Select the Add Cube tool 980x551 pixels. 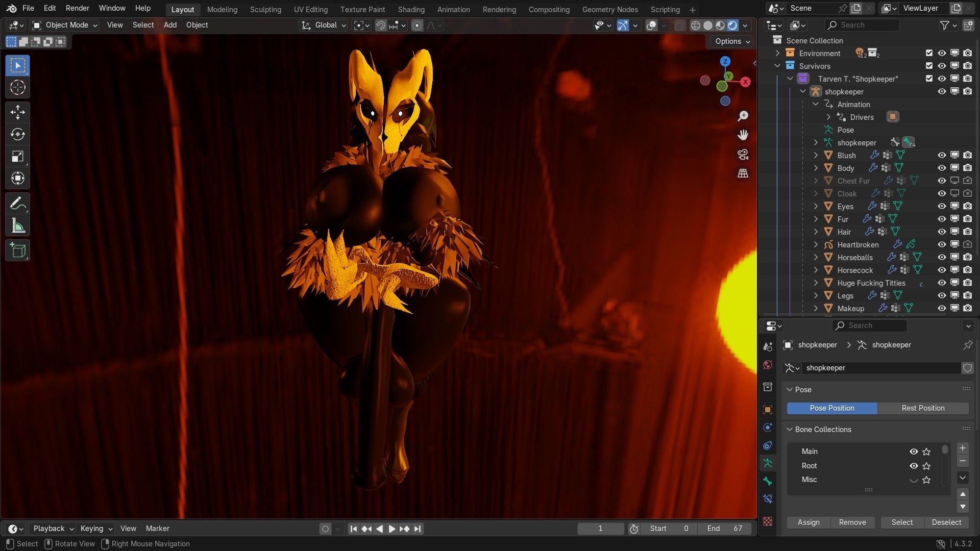18,251
